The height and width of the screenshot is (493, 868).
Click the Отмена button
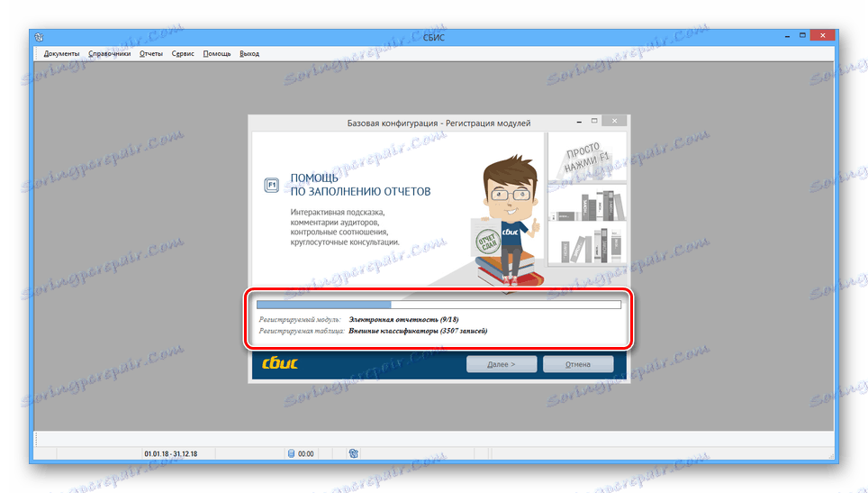pos(578,364)
